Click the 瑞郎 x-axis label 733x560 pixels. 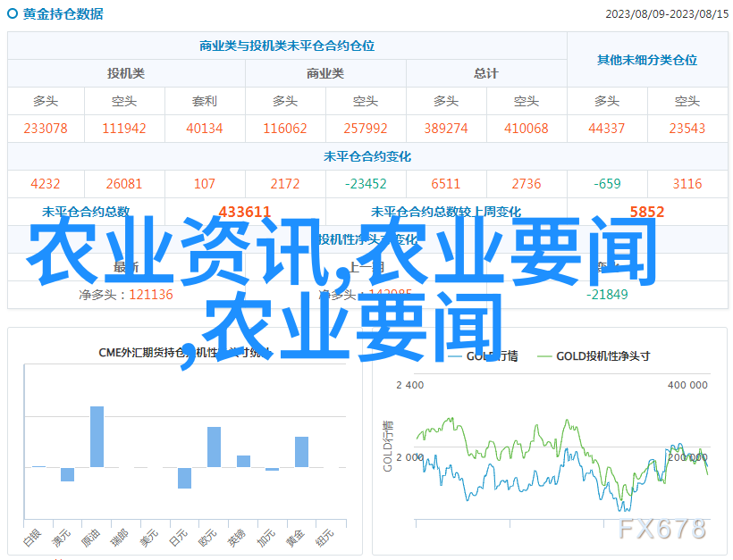pyautogui.click(x=119, y=539)
